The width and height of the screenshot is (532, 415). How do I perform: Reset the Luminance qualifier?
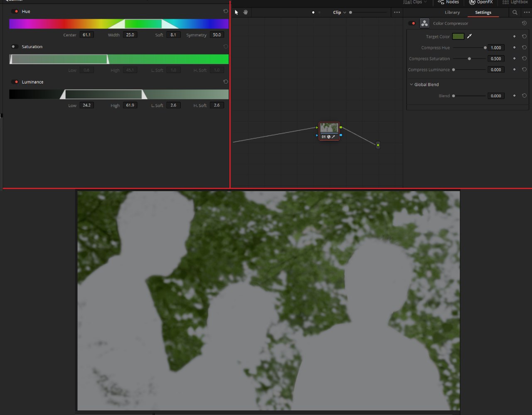[226, 82]
